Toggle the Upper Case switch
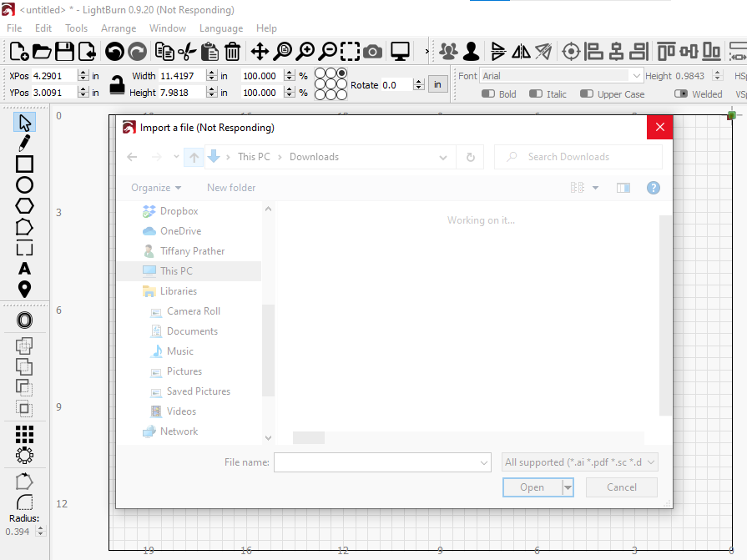Viewport: 747px width, 560px height. tap(587, 93)
